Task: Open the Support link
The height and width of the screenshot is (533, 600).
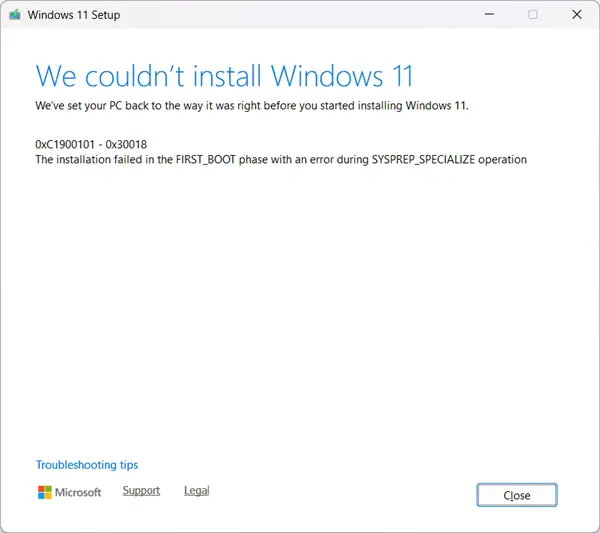Action: pos(141,491)
